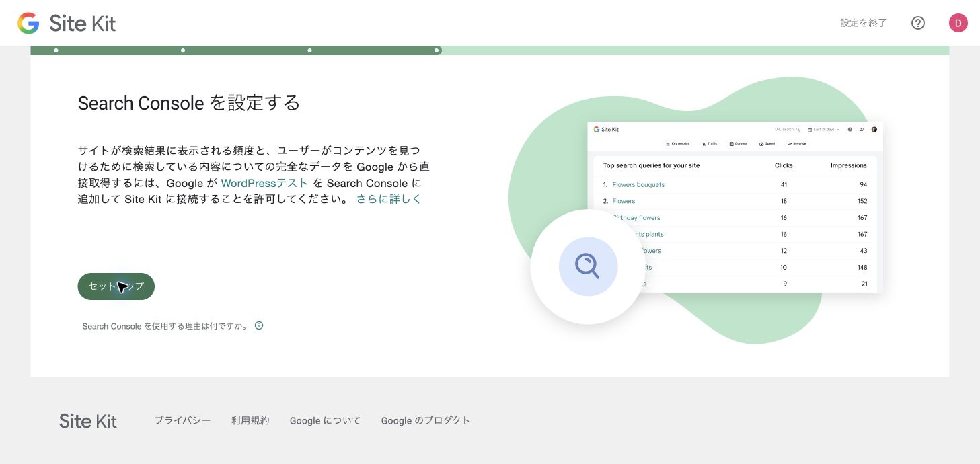Open the Google のプロダクト footer link
Image resolution: width=980 pixels, height=464 pixels.
pyautogui.click(x=426, y=420)
